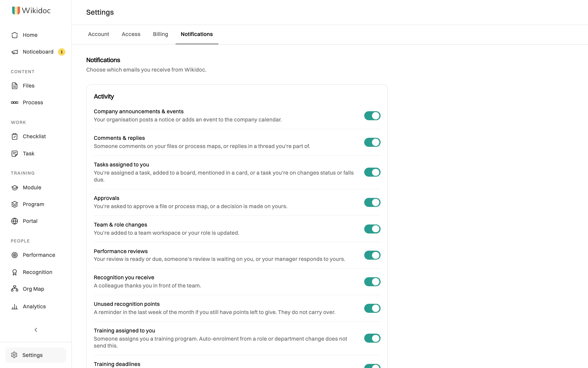Click the Files document icon
The image size is (588, 368).
(x=14, y=86)
